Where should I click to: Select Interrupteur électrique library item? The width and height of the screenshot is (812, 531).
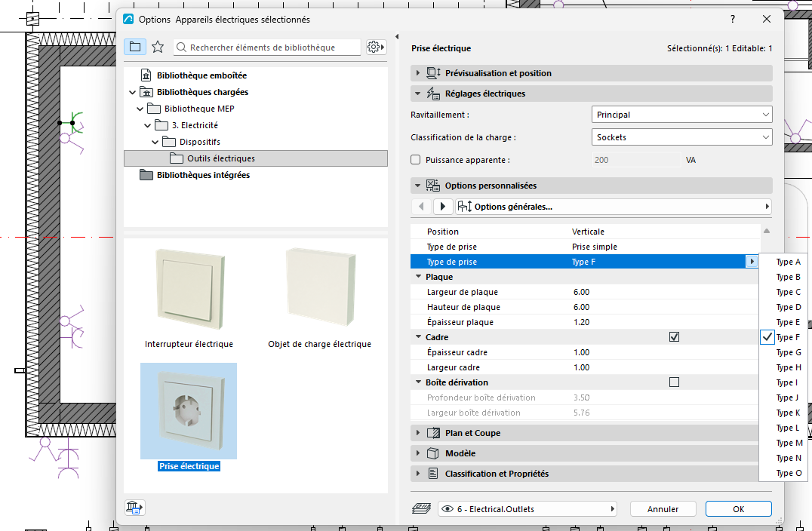[x=189, y=298]
